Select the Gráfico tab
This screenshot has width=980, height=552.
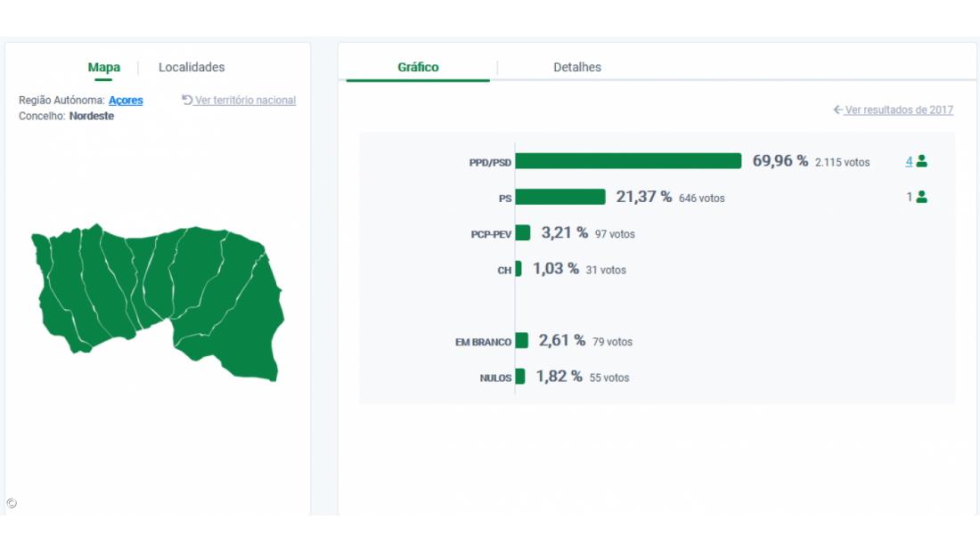[418, 67]
